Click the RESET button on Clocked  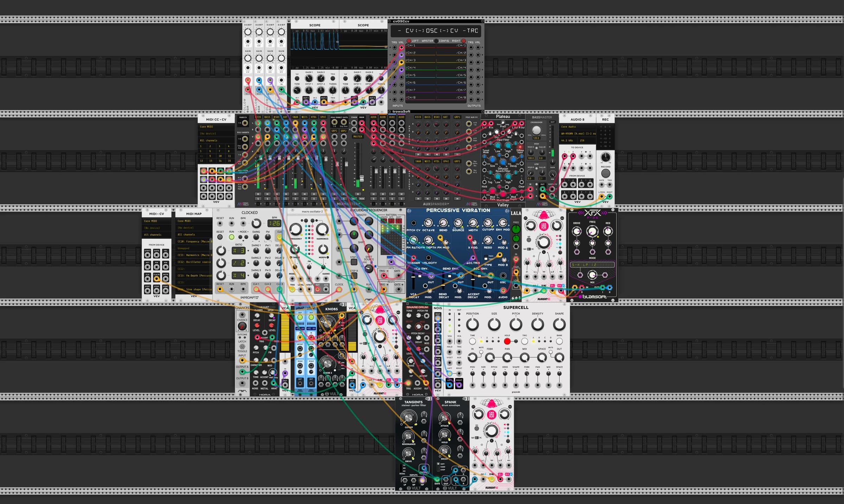point(220,237)
